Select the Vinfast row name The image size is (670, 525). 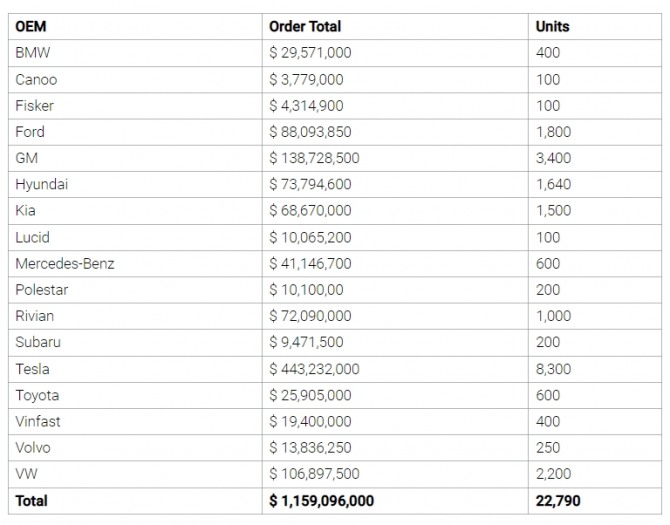(x=38, y=422)
